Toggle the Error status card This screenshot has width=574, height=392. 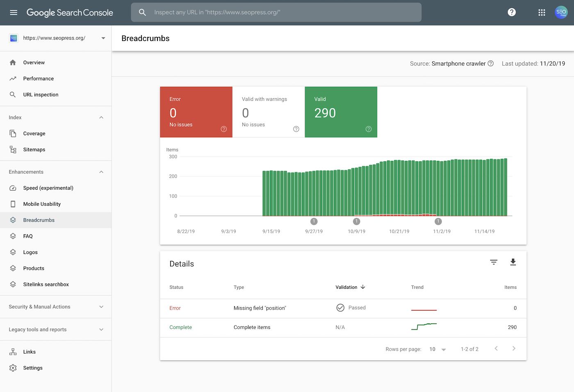pos(196,112)
